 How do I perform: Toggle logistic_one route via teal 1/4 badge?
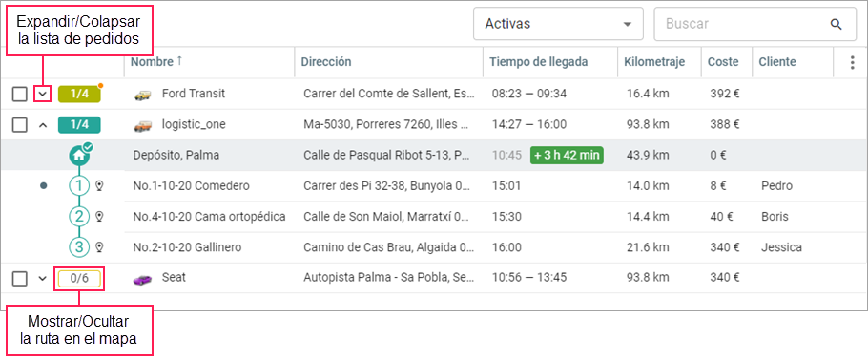point(79,125)
